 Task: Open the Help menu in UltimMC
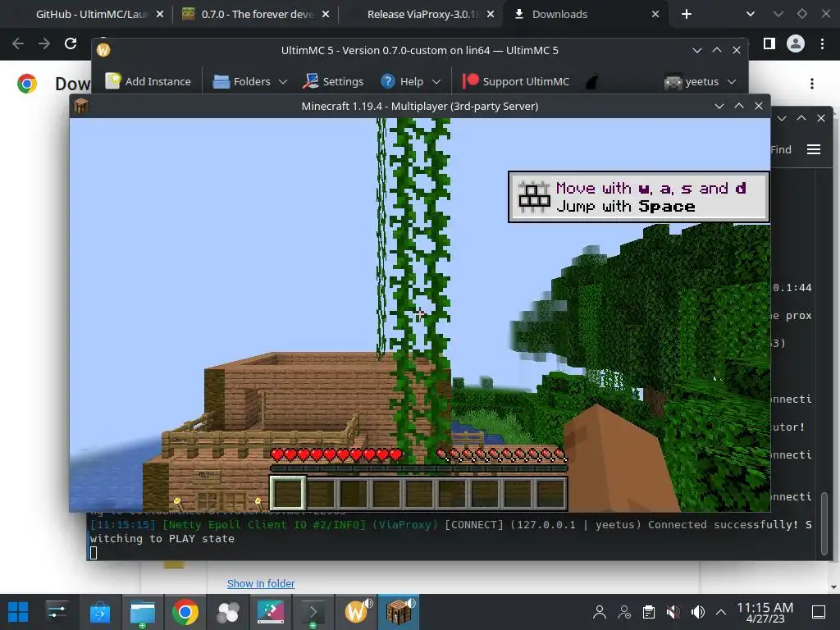coord(411,81)
